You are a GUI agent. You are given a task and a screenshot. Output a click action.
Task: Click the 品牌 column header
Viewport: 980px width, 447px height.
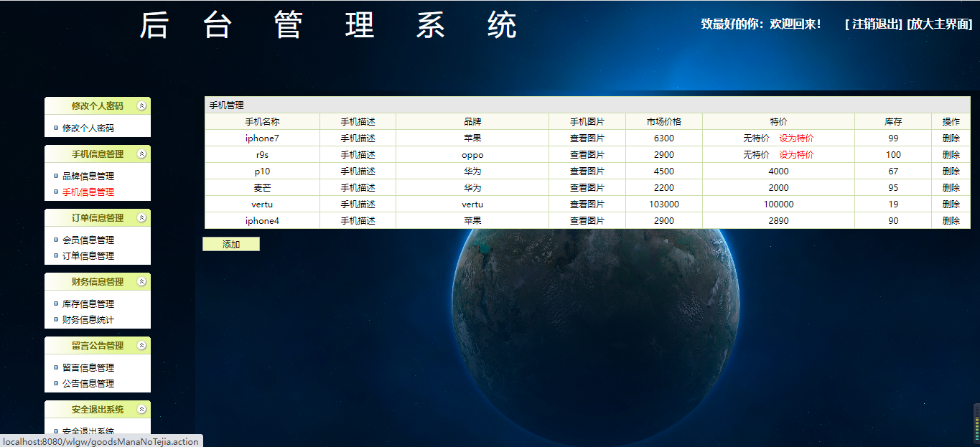pyautogui.click(x=472, y=121)
